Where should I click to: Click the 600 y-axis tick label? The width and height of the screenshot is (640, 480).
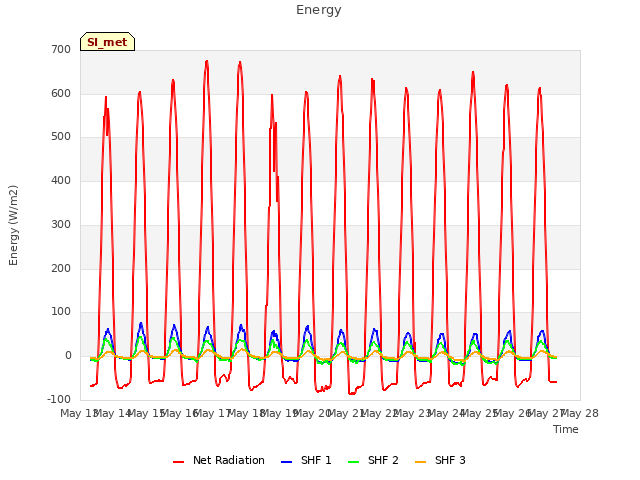[x=61, y=93]
